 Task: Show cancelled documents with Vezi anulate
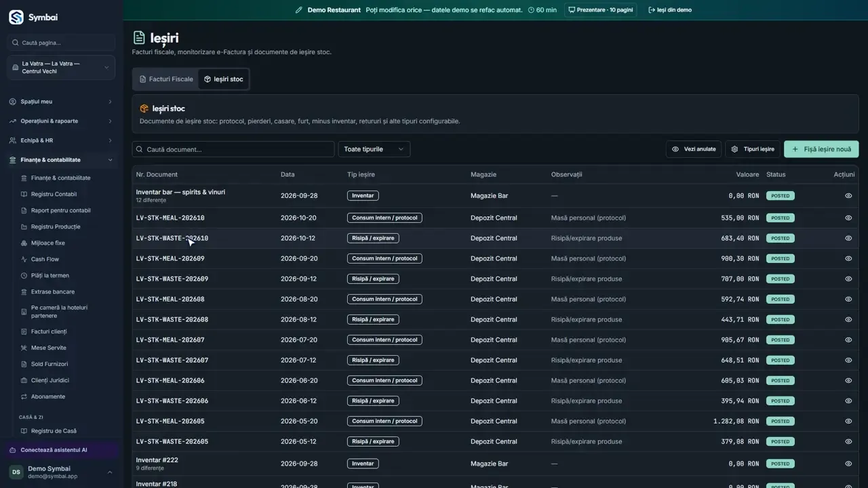coord(694,149)
